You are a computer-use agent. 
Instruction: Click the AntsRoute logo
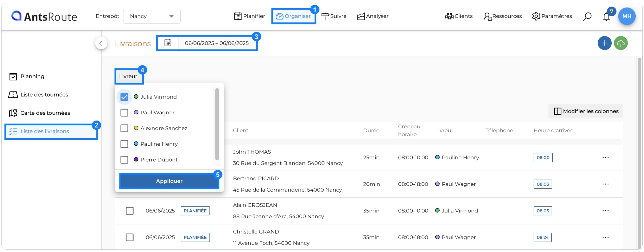tap(44, 16)
